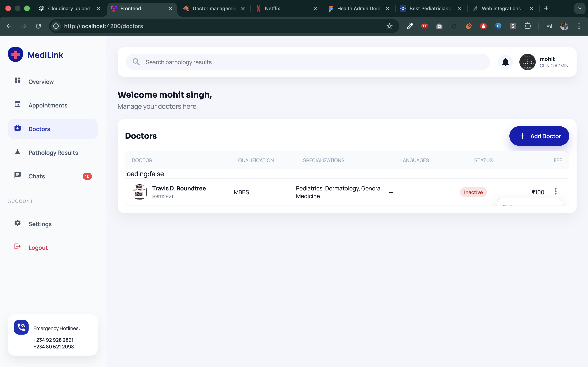Viewport: 588px width, 367px height.
Task: Click the MediLink logo icon
Action: point(16,55)
